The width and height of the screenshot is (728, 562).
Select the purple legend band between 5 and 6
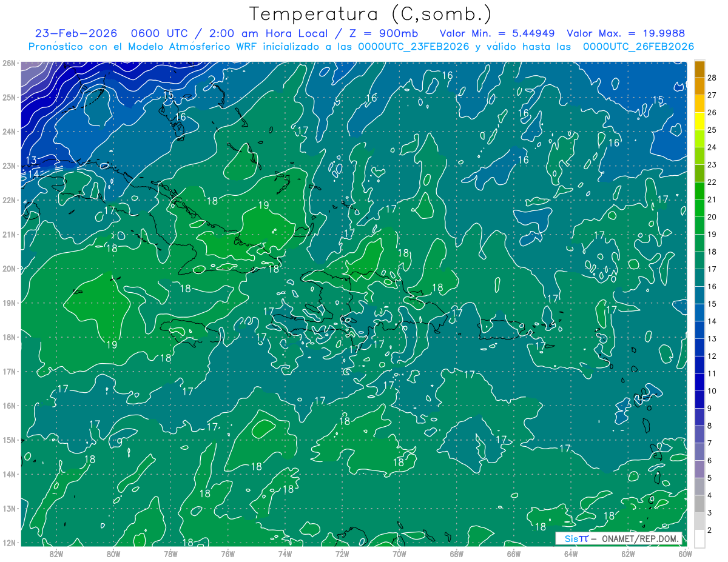(x=699, y=468)
